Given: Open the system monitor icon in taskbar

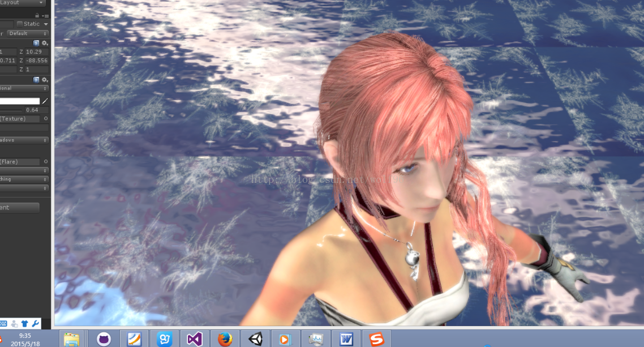Looking at the screenshot, I should (315, 339).
